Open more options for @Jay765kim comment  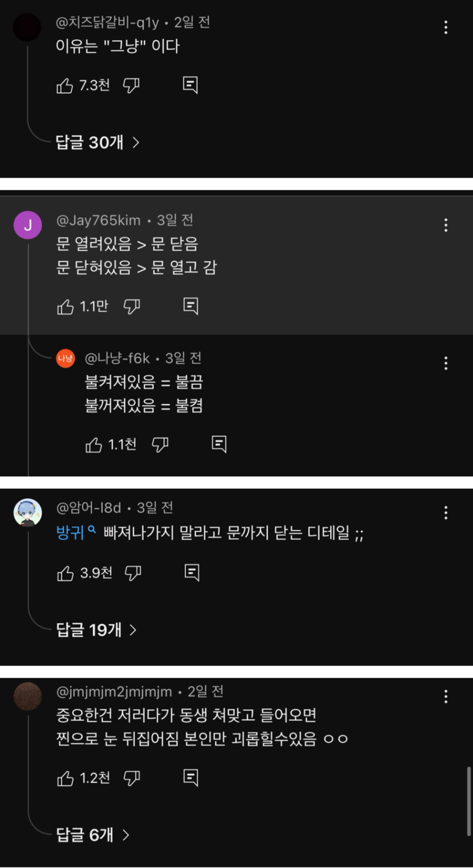445,225
